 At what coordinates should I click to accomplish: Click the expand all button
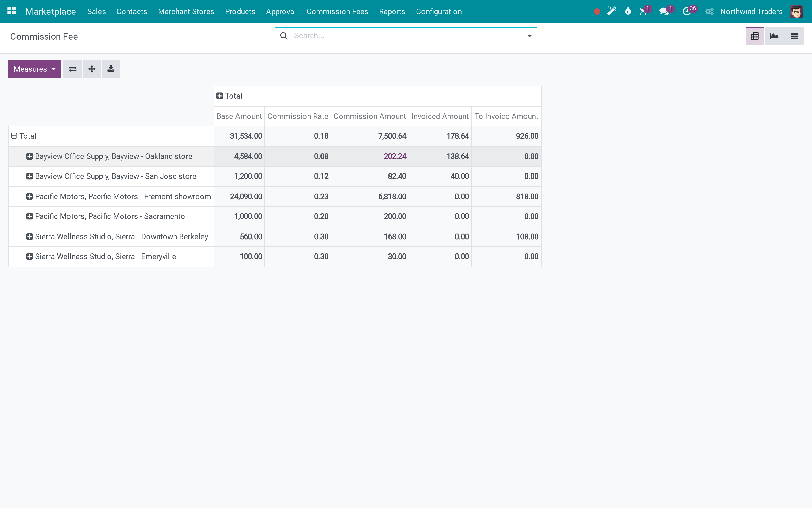tap(92, 69)
